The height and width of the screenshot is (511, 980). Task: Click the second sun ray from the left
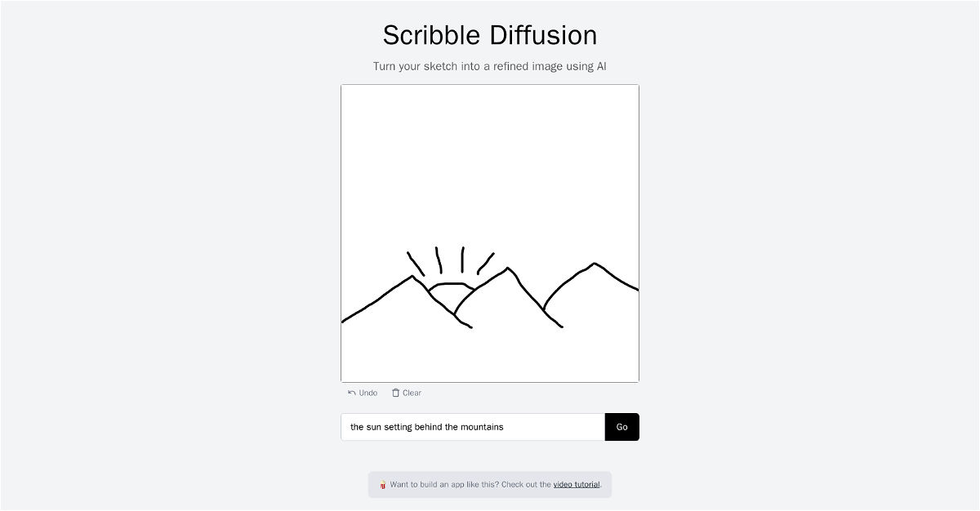[x=439, y=260]
